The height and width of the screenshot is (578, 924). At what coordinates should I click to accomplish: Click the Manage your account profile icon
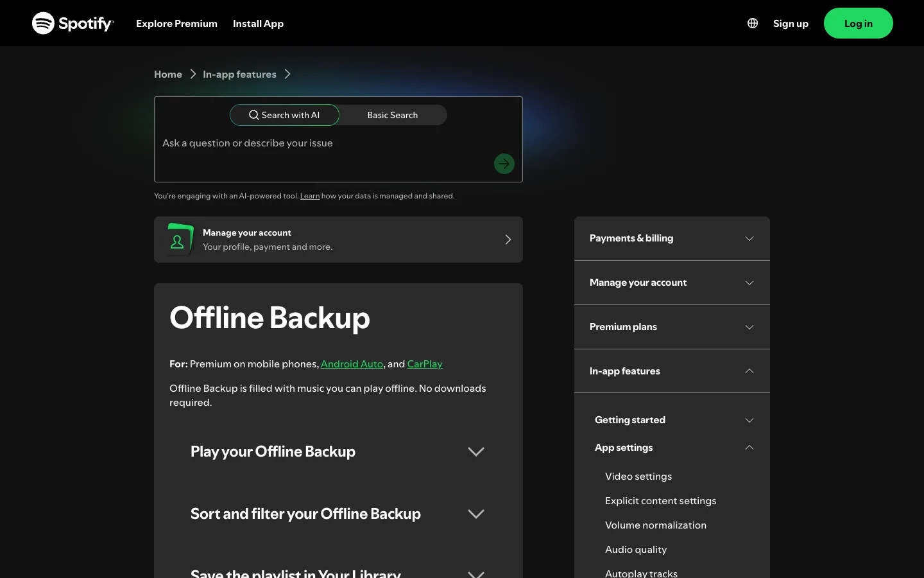(179, 240)
